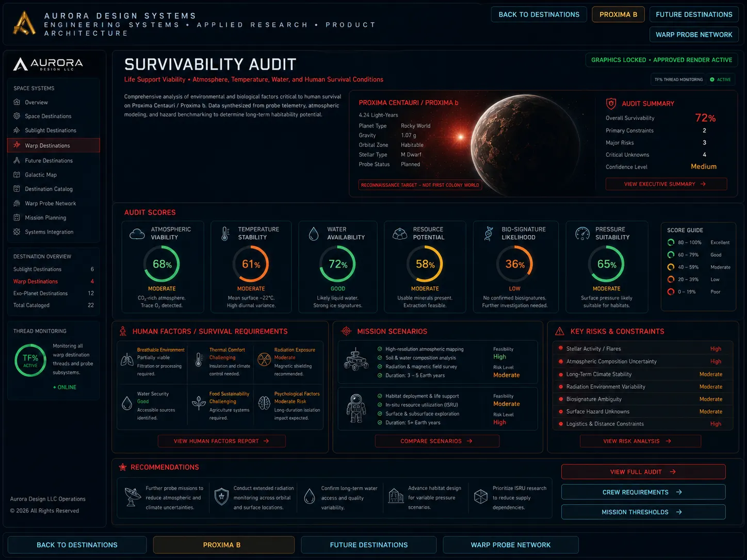Toggle the Soil & water composition analysis check
Viewport: 747px width, 560px height.
[380, 358]
